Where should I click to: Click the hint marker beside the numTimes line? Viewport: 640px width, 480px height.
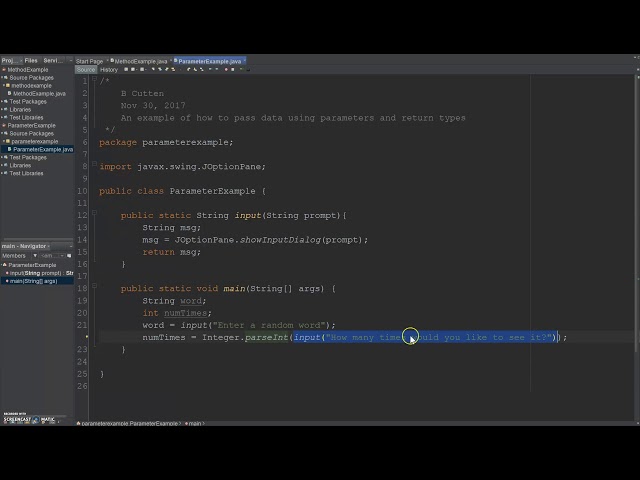[x=87, y=337]
